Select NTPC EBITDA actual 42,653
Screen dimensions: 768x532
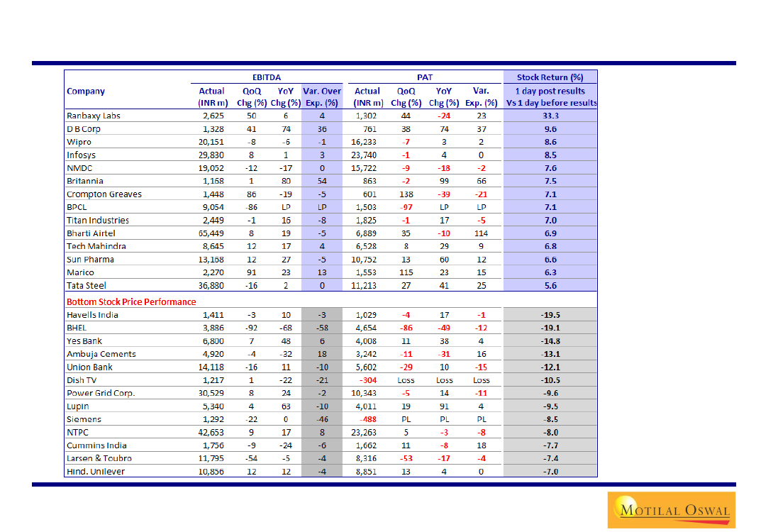(212, 433)
